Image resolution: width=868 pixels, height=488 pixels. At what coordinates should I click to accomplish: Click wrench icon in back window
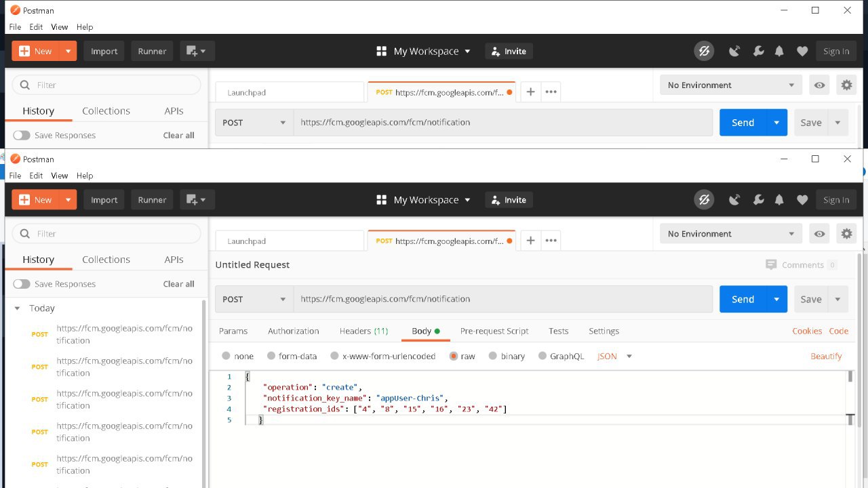(x=758, y=52)
